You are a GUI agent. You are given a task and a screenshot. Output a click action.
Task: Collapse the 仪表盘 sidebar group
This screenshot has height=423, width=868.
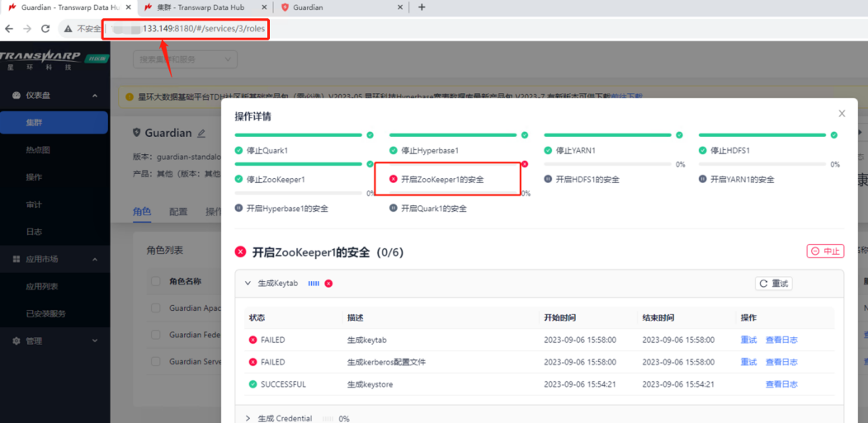[95, 96]
